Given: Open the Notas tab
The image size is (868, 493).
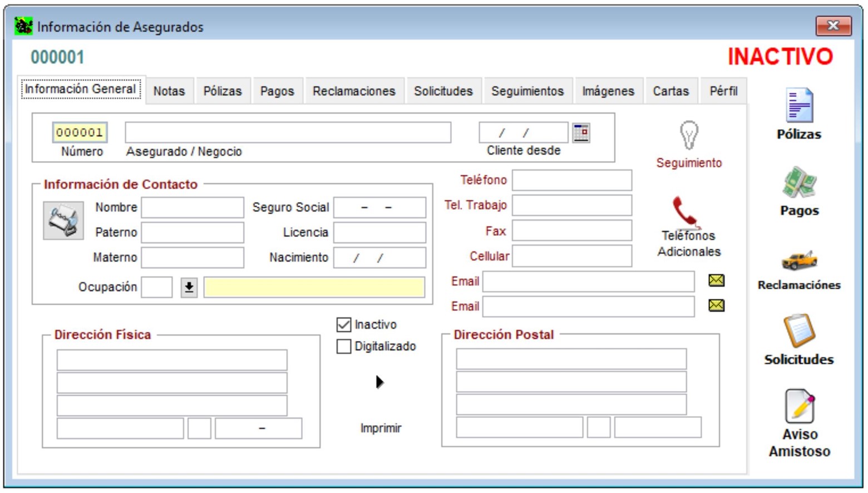Looking at the screenshot, I should pyautogui.click(x=169, y=91).
